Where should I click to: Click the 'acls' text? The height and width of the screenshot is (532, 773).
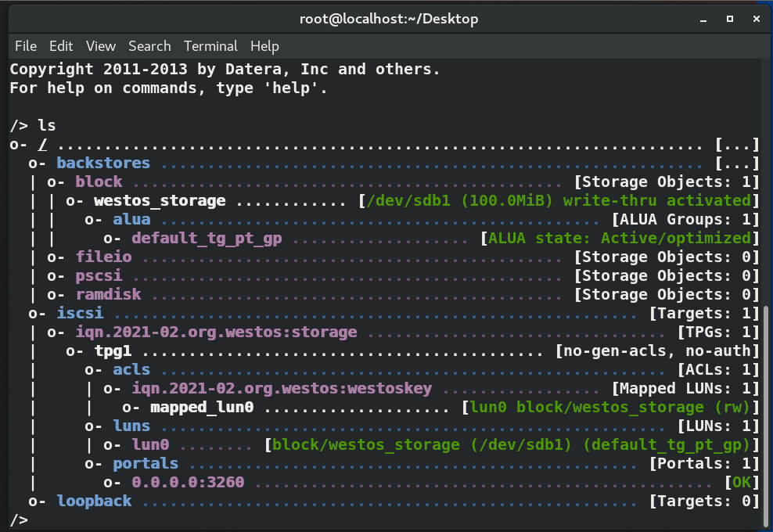[131, 369]
